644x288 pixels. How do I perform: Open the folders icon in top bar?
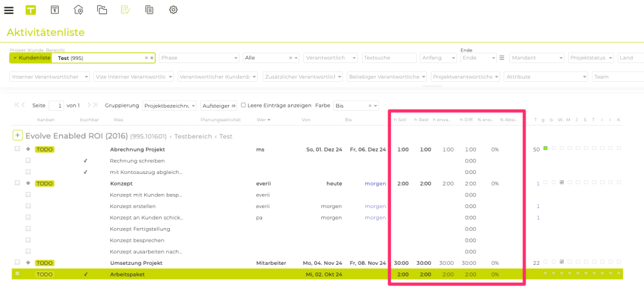pyautogui.click(x=102, y=10)
